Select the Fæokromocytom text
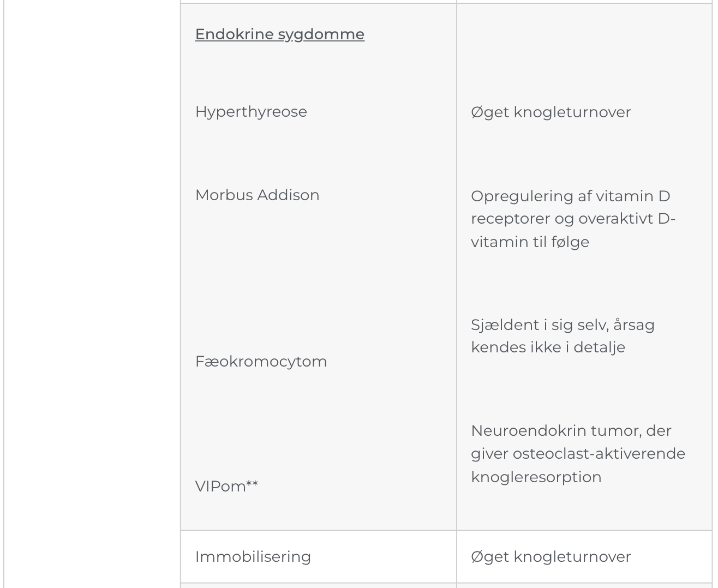This screenshot has height=588, width=718. (x=261, y=362)
